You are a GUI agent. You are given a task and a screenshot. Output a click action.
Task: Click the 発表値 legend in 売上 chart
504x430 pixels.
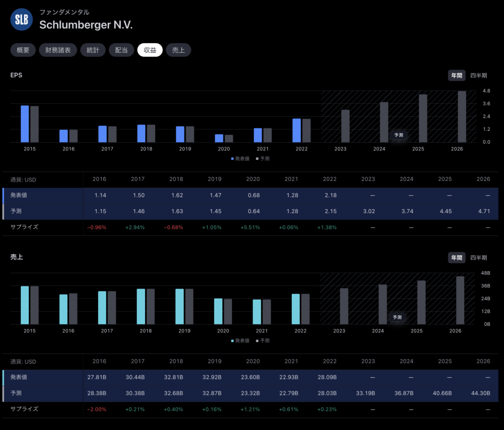[240, 340]
